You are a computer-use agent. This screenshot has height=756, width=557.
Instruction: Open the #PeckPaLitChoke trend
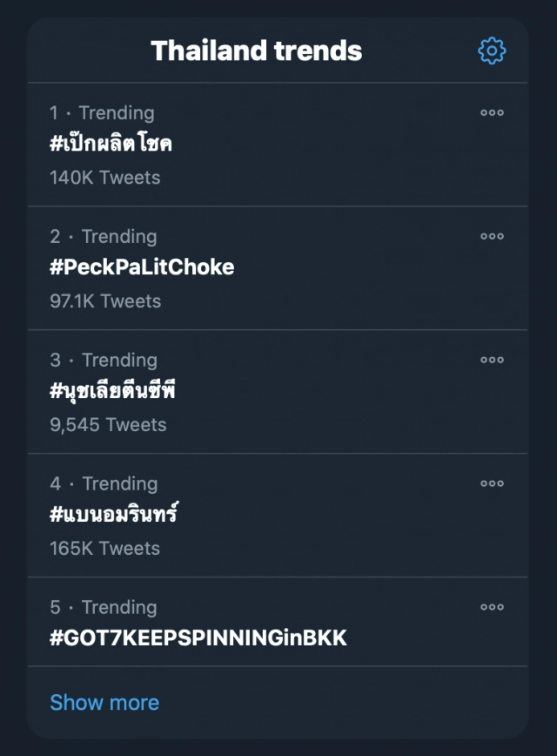coord(141,267)
